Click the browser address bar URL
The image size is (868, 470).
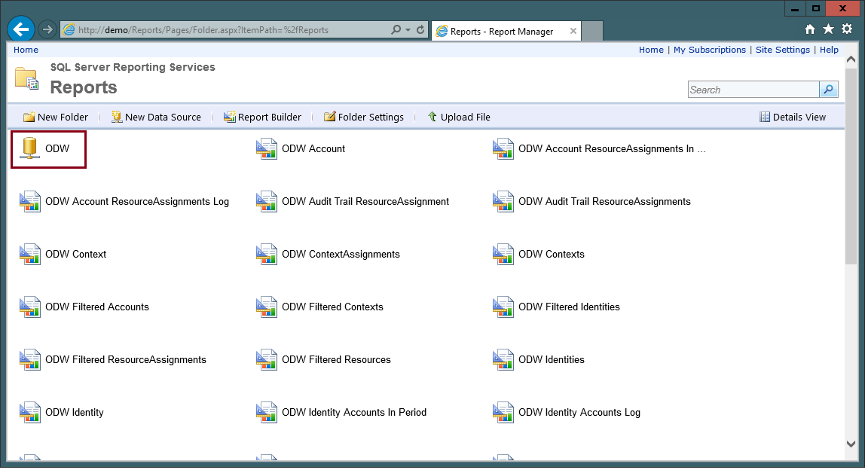tap(203, 30)
